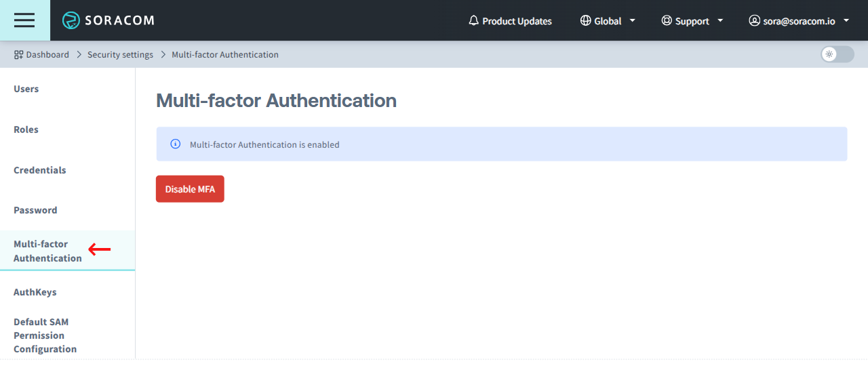This screenshot has width=868, height=372.
Task: Go to Credentials in sidebar
Action: pyautogui.click(x=40, y=170)
